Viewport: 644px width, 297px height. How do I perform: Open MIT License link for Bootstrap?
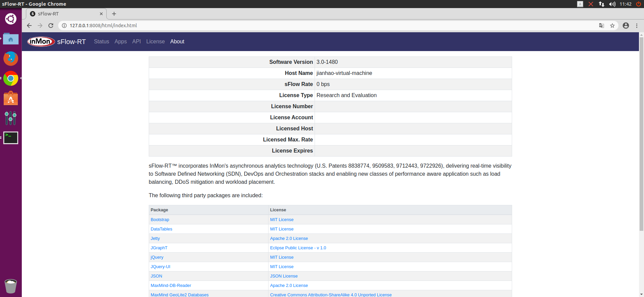coord(282,220)
